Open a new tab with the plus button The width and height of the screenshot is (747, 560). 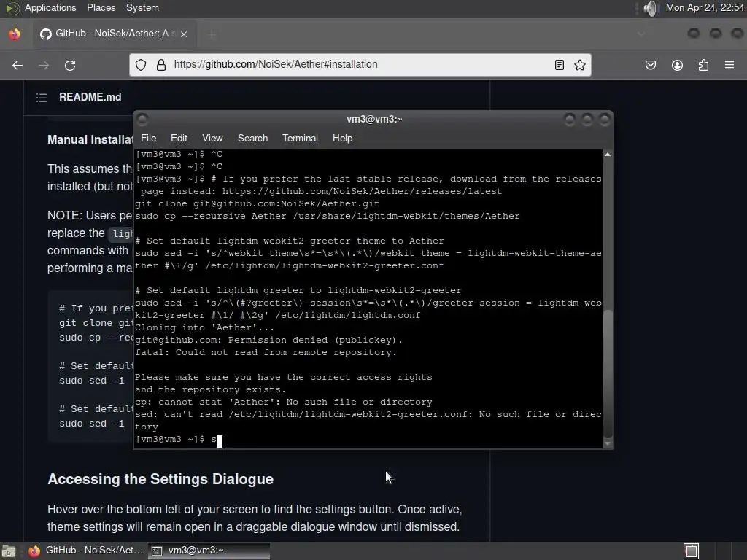[x=212, y=34]
